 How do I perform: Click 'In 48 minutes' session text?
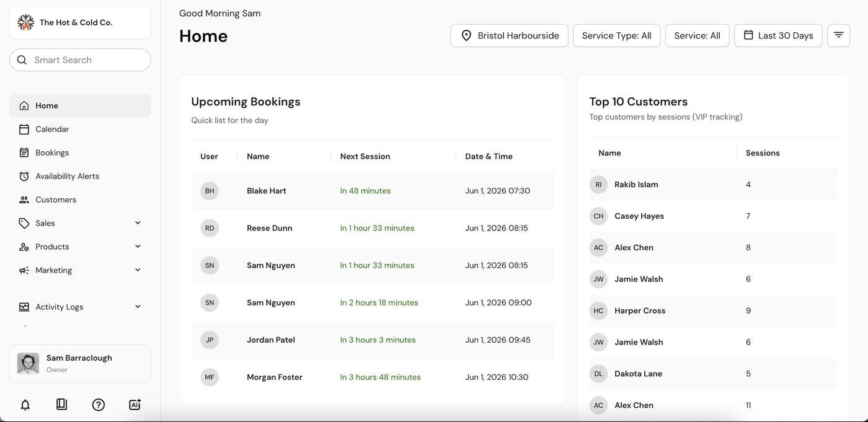(365, 191)
